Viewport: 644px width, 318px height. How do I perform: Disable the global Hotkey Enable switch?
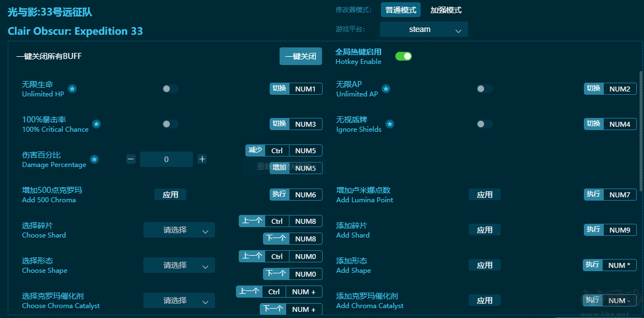[403, 56]
